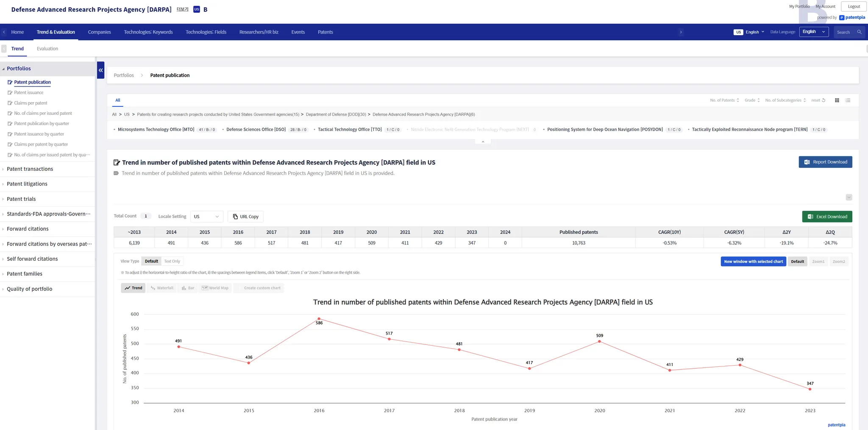Click the Report Download button

825,162
